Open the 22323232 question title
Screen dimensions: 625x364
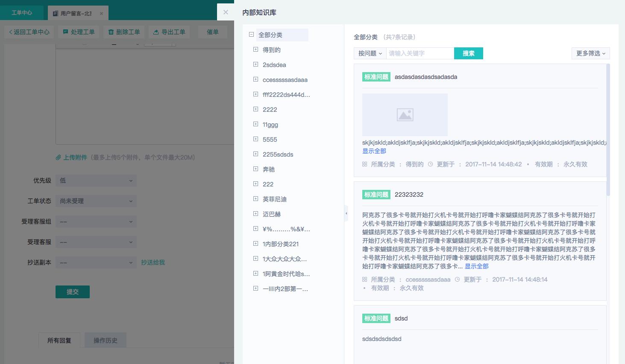409,195
